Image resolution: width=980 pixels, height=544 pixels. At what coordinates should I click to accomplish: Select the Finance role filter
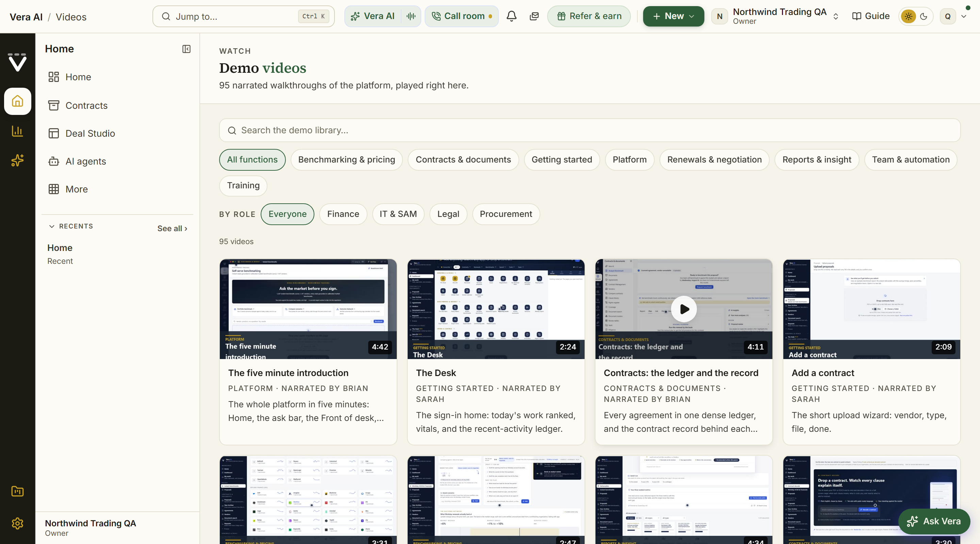(x=343, y=214)
